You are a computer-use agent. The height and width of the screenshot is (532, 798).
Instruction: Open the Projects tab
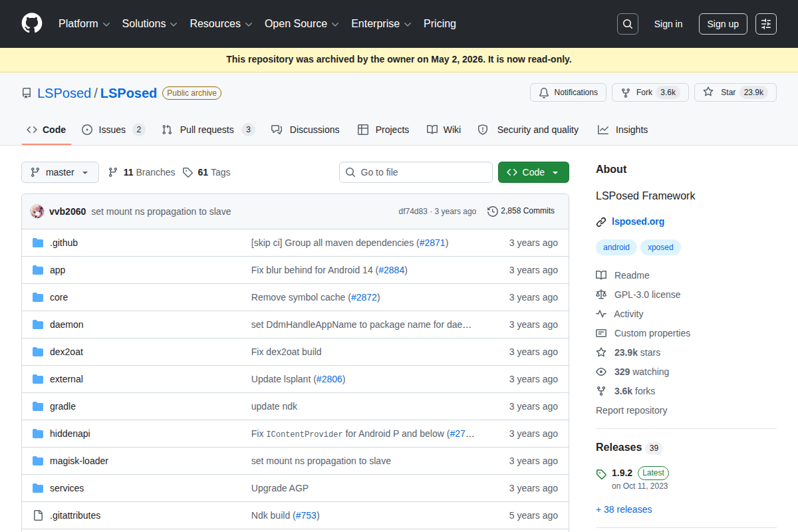coord(383,130)
